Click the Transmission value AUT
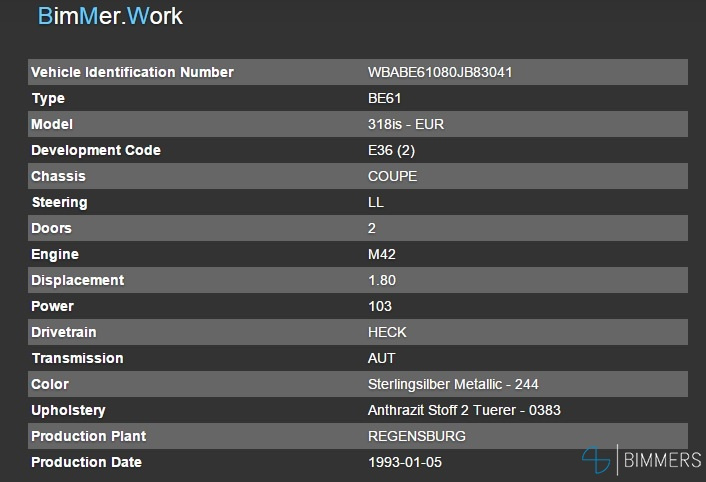This screenshot has width=706, height=482. (x=382, y=358)
